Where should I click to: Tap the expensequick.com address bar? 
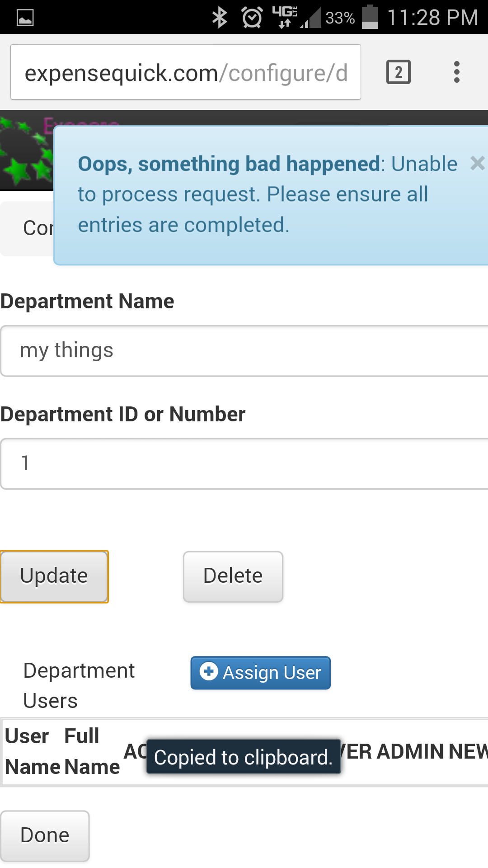click(186, 72)
